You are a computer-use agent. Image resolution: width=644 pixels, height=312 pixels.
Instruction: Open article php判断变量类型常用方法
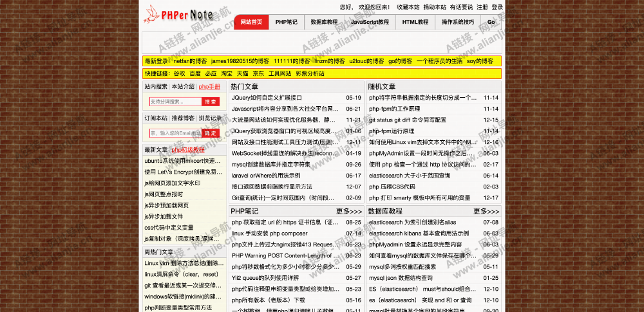[x=178, y=307]
